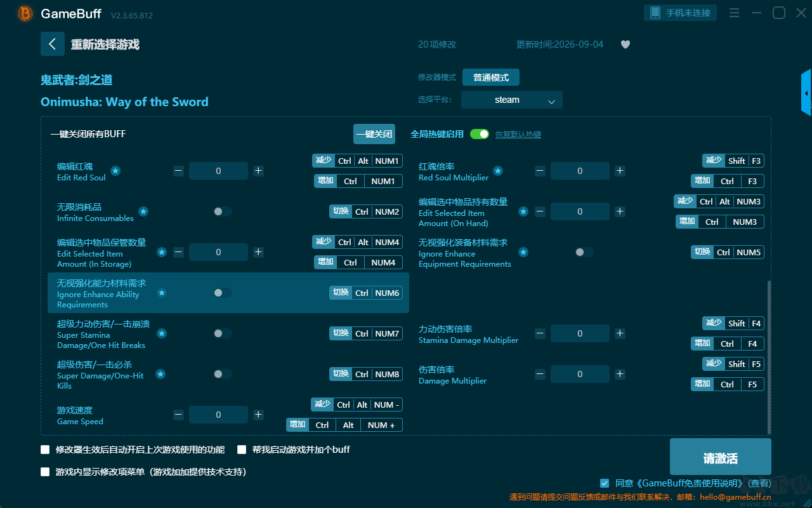Expand the blue side panel arrow
This screenshot has height=508, width=812.
[x=806, y=93]
